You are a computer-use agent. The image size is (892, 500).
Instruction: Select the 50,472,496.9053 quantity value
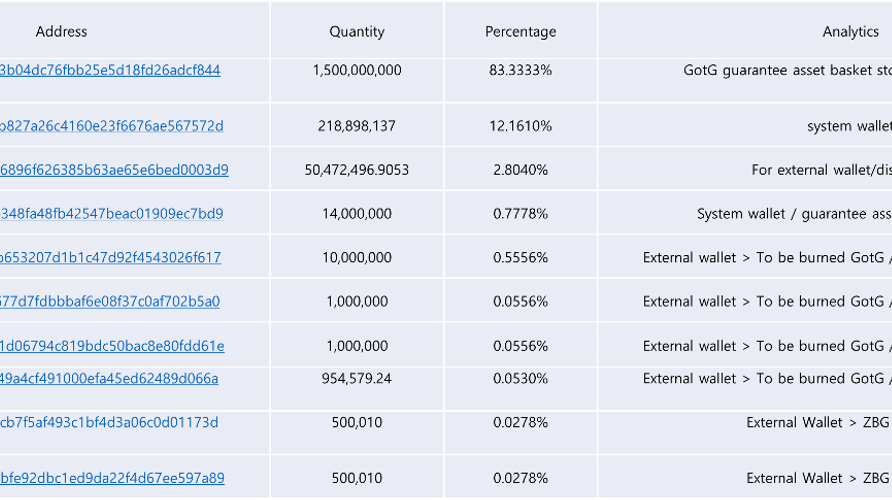tap(357, 170)
